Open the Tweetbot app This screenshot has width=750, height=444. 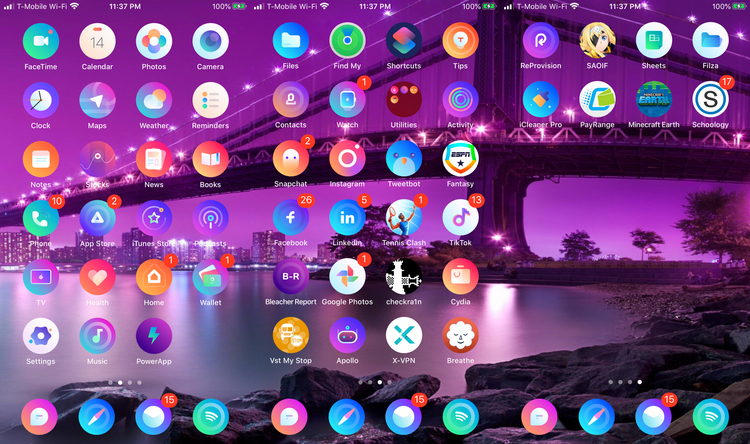[x=404, y=159]
